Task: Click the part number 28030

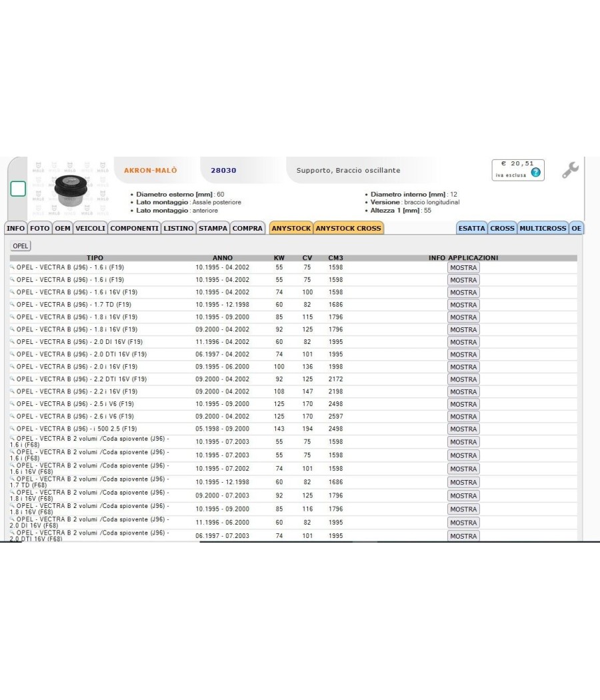Action: pos(223,170)
